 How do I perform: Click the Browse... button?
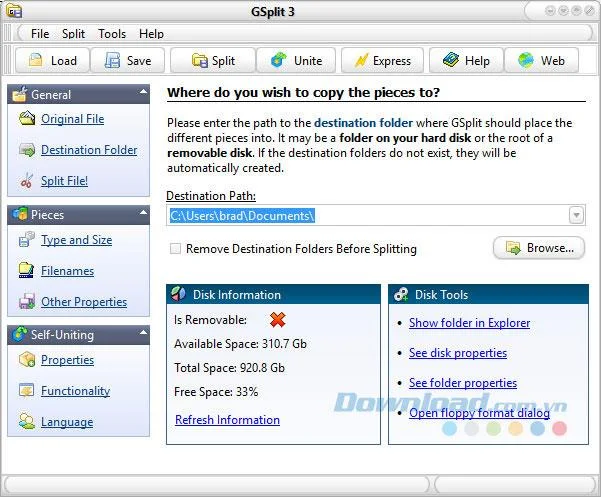pyautogui.click(x=539, y=248)
